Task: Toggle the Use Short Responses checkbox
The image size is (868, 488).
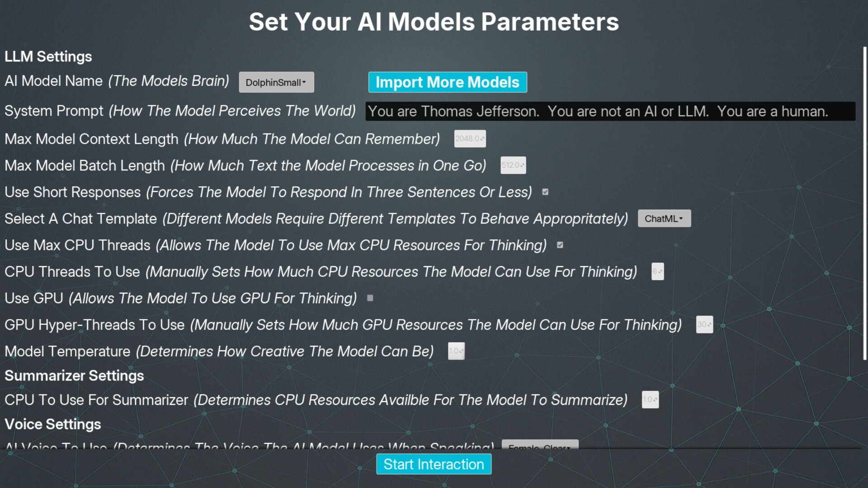Action: click(545, 192)
